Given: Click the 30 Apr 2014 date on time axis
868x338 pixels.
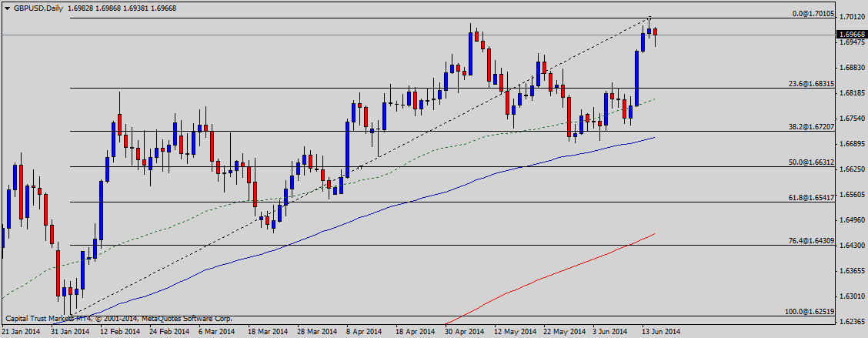Looking at the screenshot, I should (464, 331).
